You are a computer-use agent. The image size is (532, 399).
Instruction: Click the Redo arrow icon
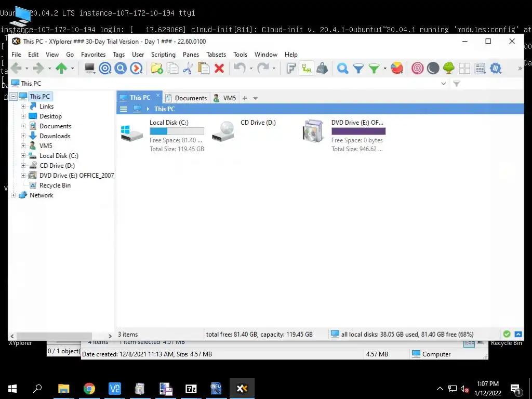pos(263,68)
